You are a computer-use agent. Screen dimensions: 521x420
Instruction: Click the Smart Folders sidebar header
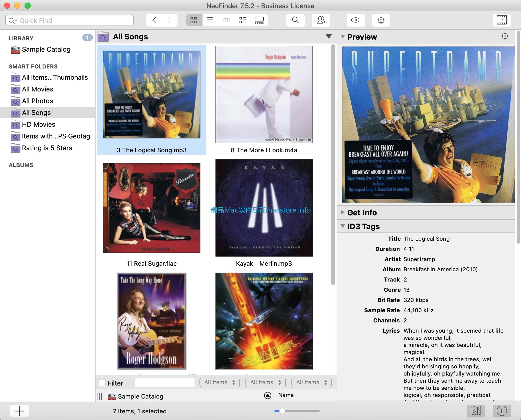tap(33, 66)
